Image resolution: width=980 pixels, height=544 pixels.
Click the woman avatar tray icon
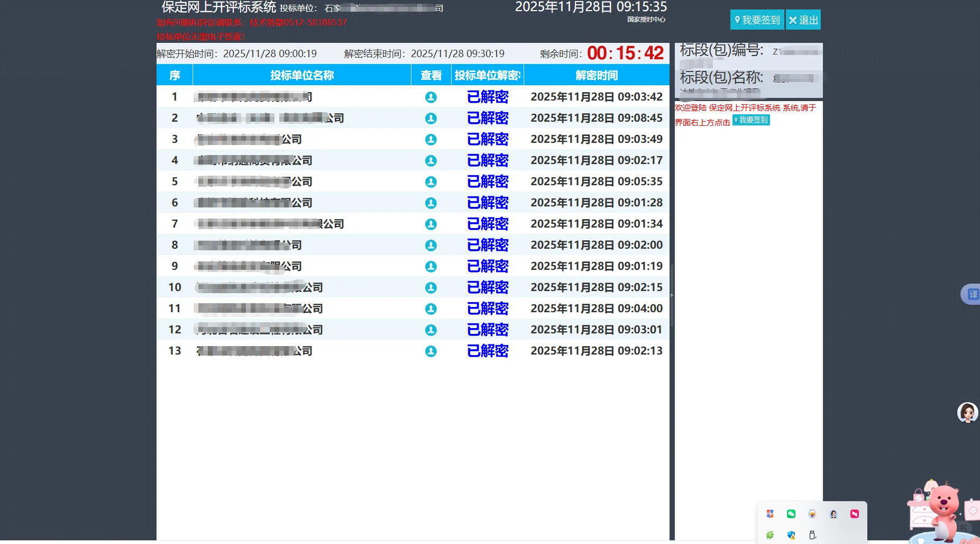834,514
